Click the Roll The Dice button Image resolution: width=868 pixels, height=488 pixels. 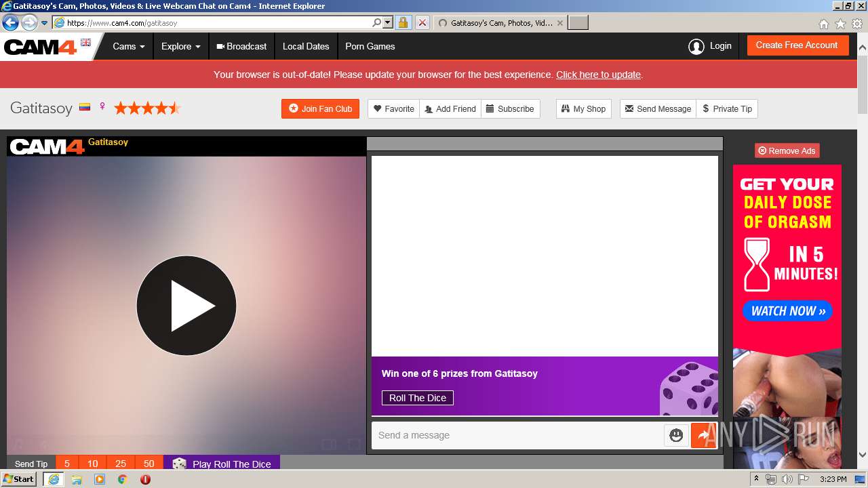click(418, 398)
